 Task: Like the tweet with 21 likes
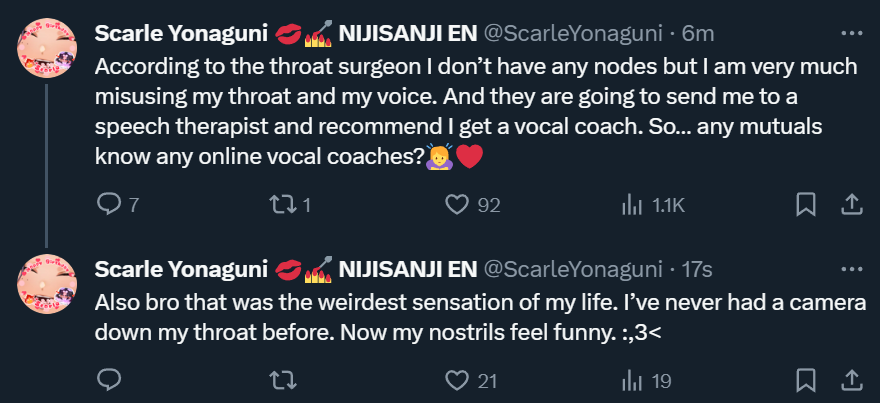pos(458,380)
